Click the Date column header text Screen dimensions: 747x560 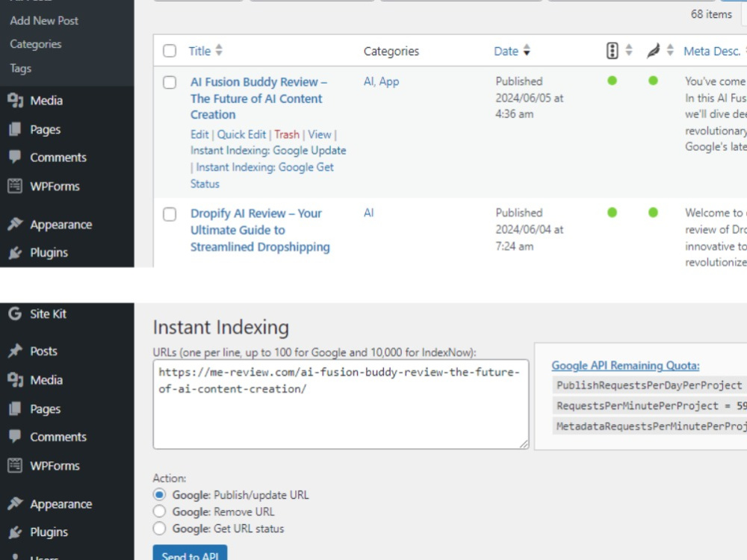pos(506,51)
